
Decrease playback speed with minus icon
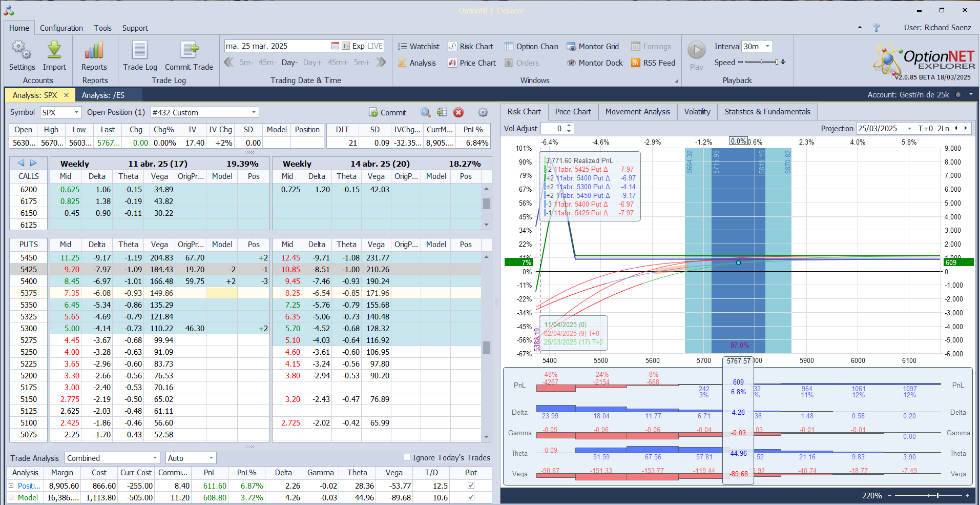pos(740,62)
